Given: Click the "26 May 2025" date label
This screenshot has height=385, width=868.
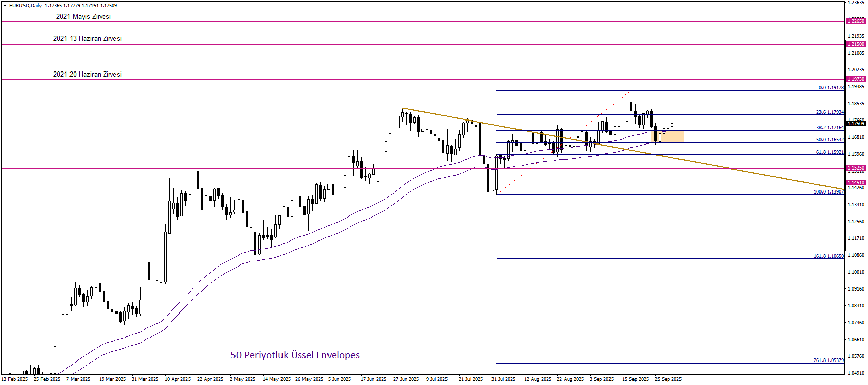Looking at the screenshot, I should [309, 379].
